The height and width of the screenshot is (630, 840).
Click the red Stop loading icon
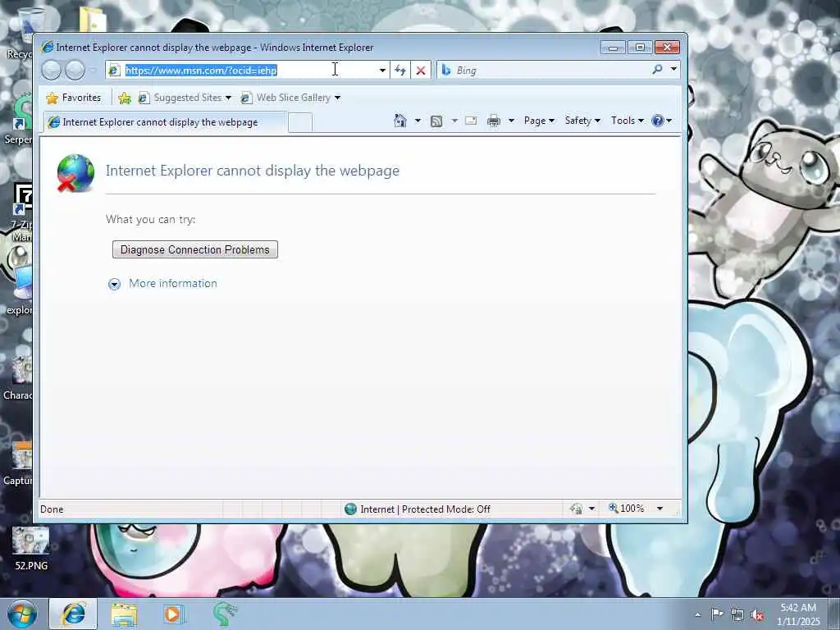421,71
